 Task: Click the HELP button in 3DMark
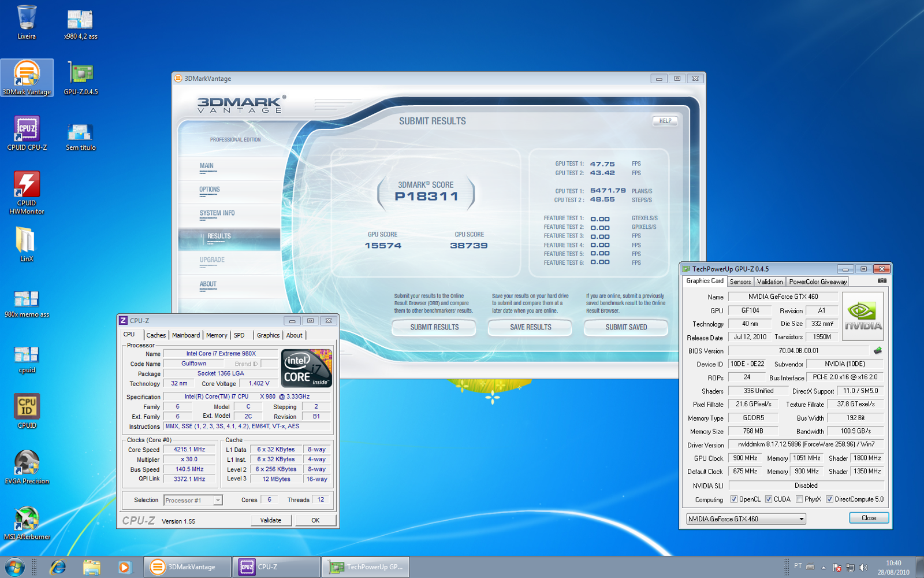click(x=665, y=121)
